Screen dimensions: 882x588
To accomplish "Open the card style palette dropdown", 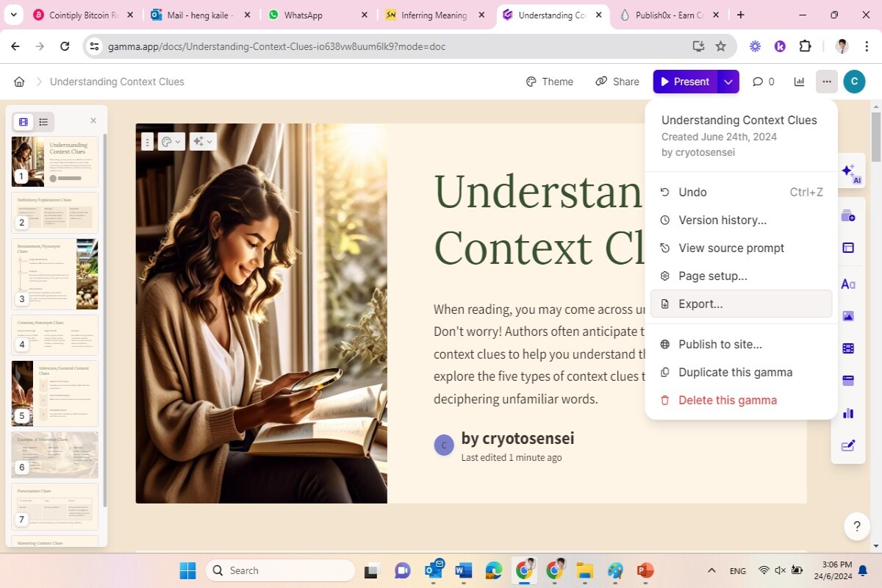I will [171, 142].
